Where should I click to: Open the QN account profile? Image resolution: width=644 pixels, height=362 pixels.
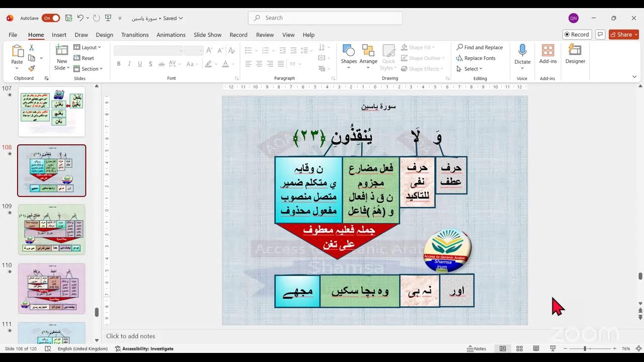tap(573, 18)
